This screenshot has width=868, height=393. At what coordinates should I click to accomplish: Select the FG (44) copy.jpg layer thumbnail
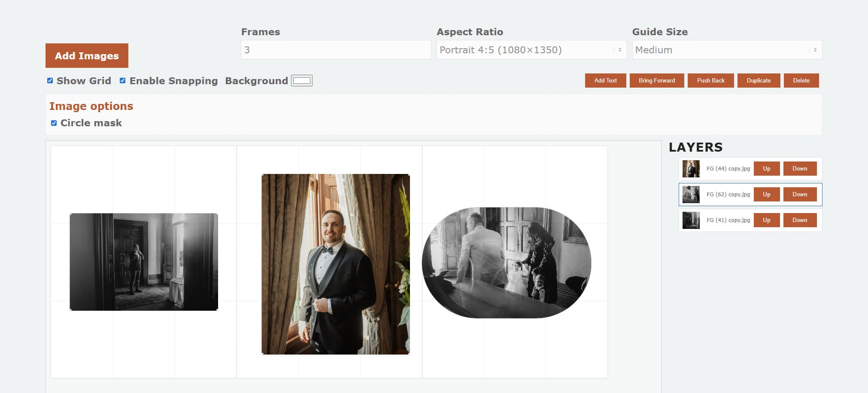pyautogui.click(x=691, y=168)
